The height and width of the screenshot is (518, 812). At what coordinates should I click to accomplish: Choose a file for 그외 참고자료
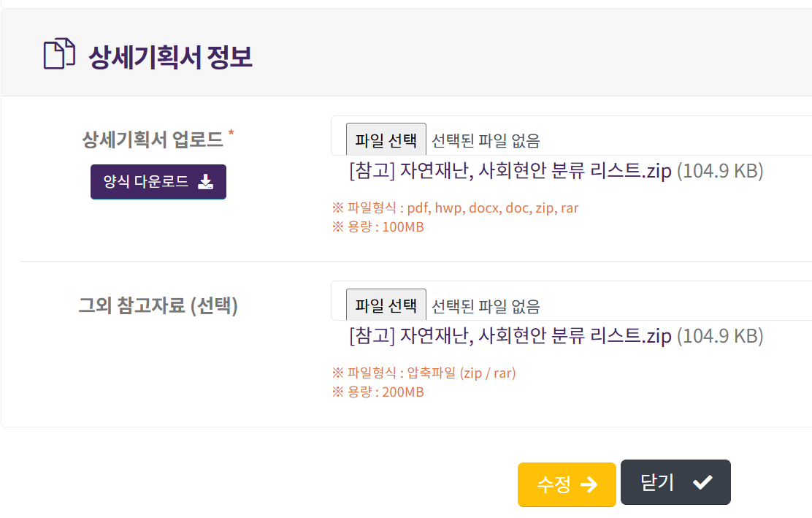(386, 305)
